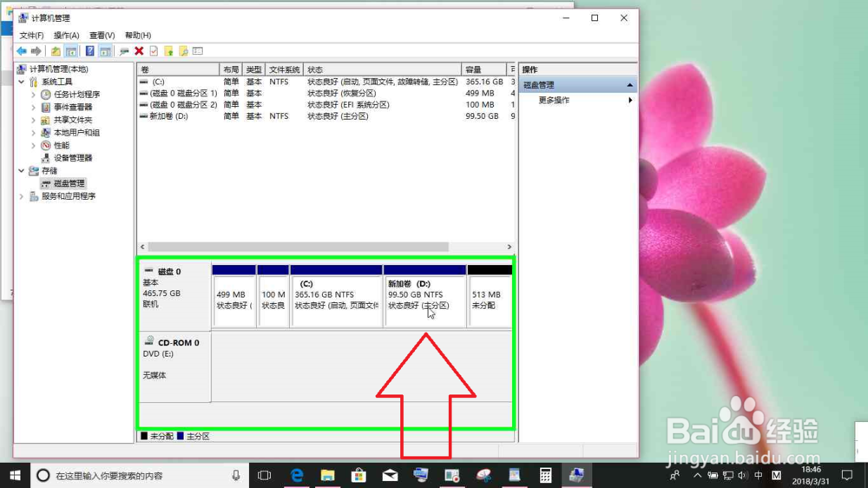The height and width of the screenshot is (488, 868).
Task: Go back using the blue left arrow
Action: 22,51
